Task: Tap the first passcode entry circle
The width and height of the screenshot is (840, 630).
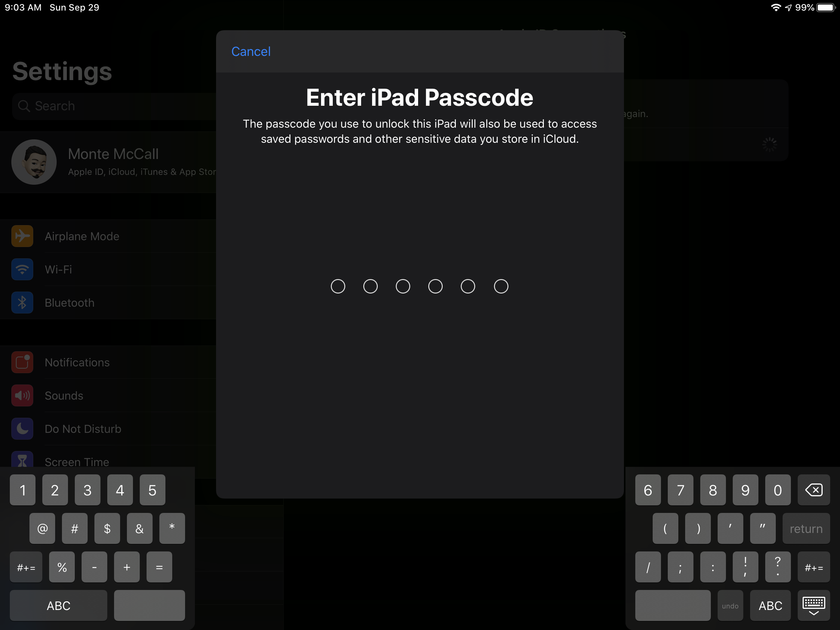Action: click(338, 286)
